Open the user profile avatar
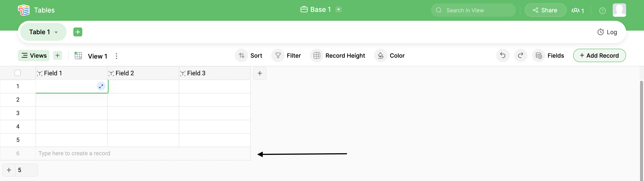 pyautogui.click(x=619, y=10)
